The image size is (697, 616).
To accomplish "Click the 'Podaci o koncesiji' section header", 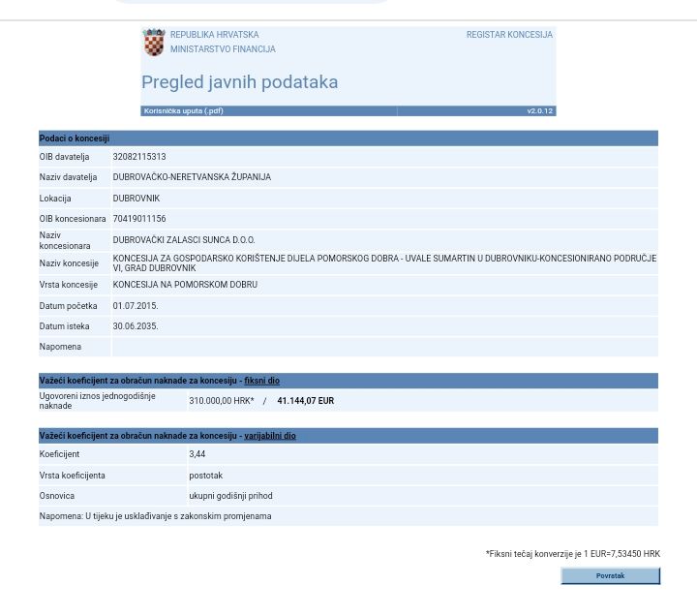I will coord(75,139).
